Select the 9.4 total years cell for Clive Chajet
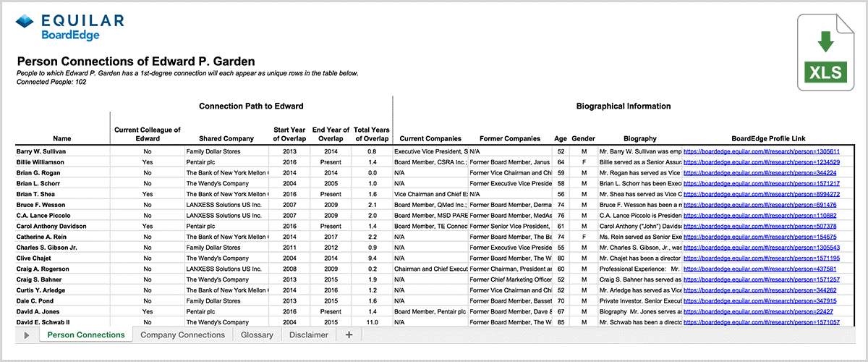The width and height of the screenshot is (868, 362). (x=372, y=258)
